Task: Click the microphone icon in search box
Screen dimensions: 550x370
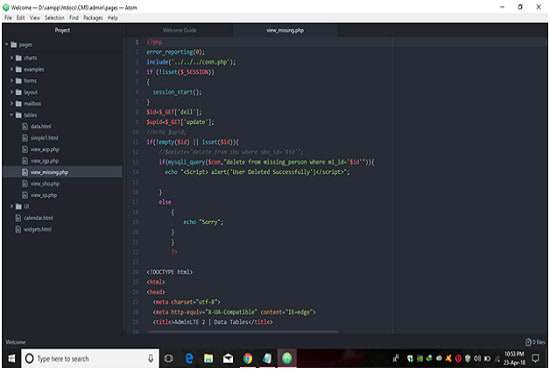Action: (150, 358)
